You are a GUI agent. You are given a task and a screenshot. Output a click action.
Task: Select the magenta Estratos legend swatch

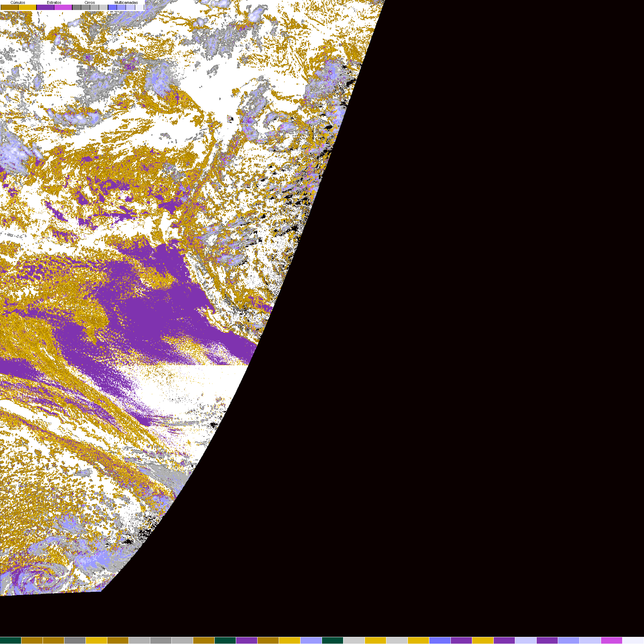click(x=63, y=7)
